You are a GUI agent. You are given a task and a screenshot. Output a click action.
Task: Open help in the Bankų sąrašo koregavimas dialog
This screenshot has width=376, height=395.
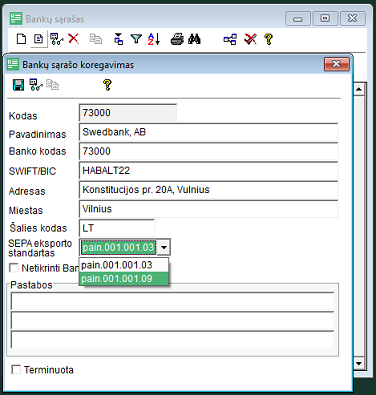[107, 85]
